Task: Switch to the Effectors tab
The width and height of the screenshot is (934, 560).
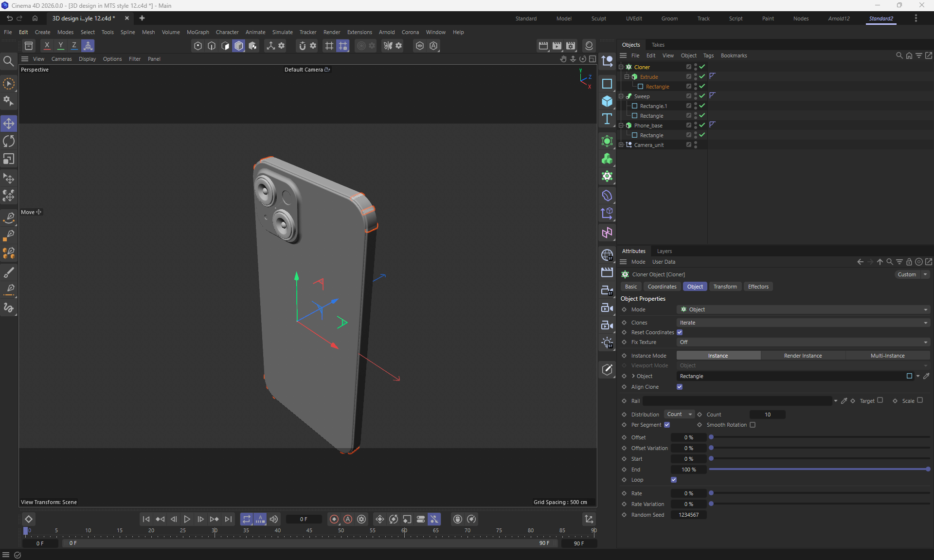Action: click(758, 287)
